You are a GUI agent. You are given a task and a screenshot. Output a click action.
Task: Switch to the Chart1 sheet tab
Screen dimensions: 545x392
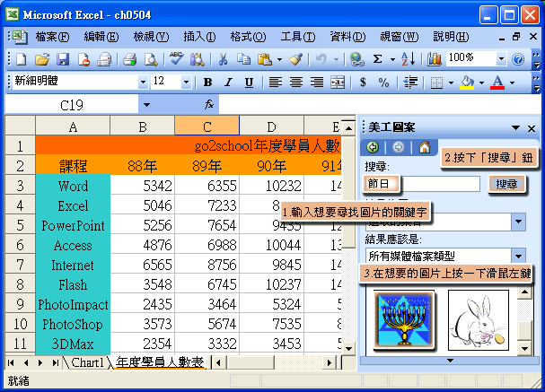[87, 362]
